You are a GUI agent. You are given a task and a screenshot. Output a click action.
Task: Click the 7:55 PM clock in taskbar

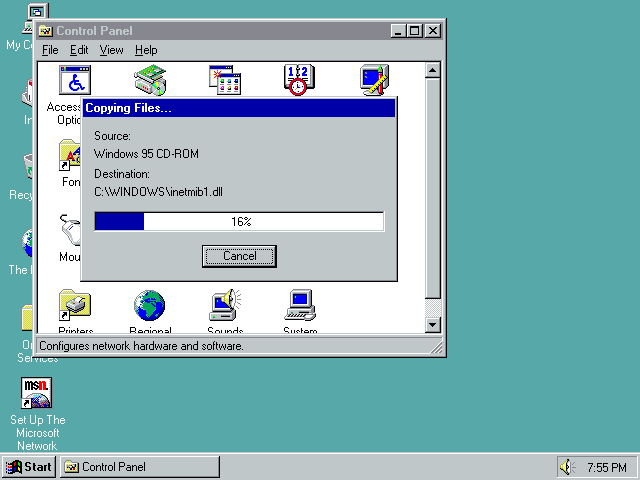pos(607,467)
